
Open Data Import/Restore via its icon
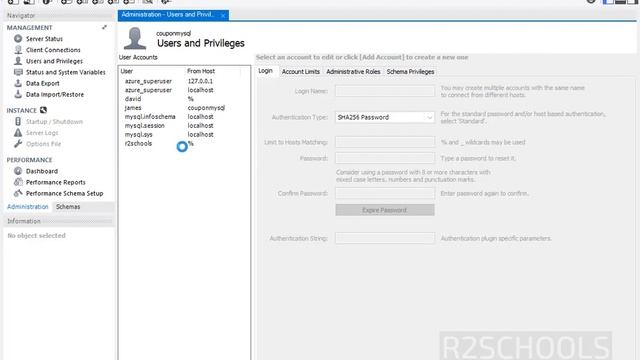(x=18, y=94)
